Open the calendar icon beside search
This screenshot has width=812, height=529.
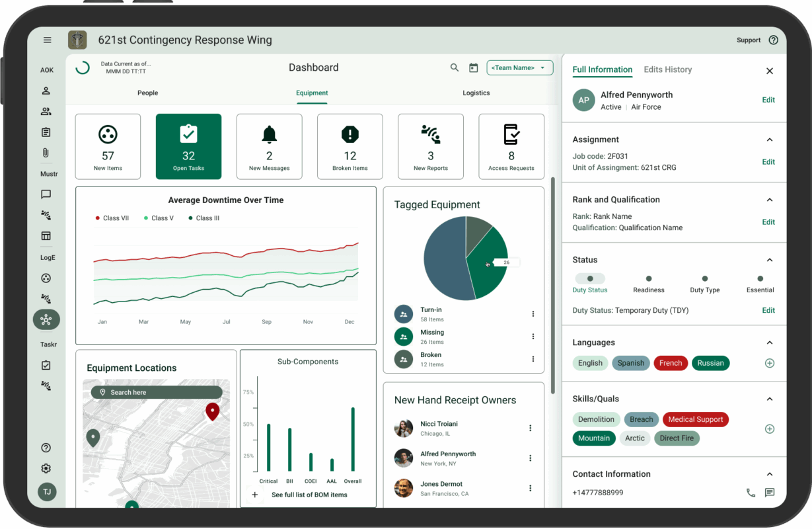point(473,67)
